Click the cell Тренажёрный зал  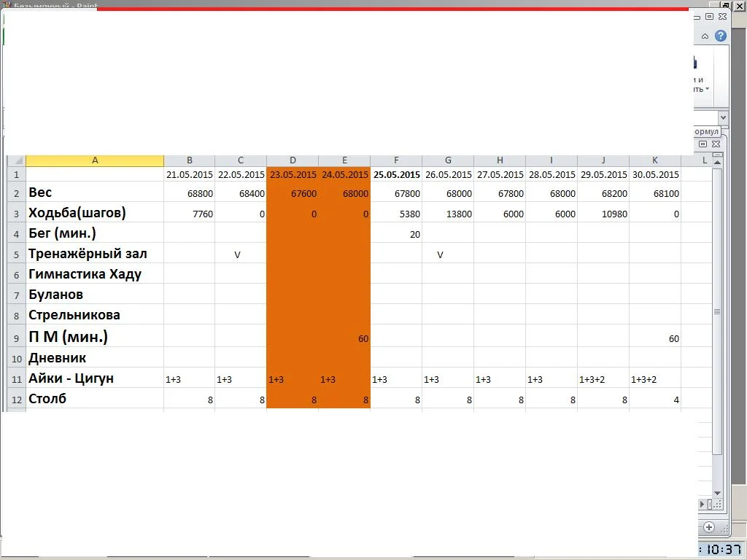(x=95, y=254)
